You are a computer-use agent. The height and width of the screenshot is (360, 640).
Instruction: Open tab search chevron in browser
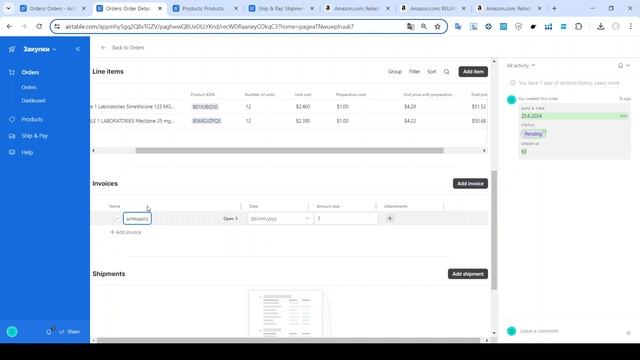click(8, 8)
